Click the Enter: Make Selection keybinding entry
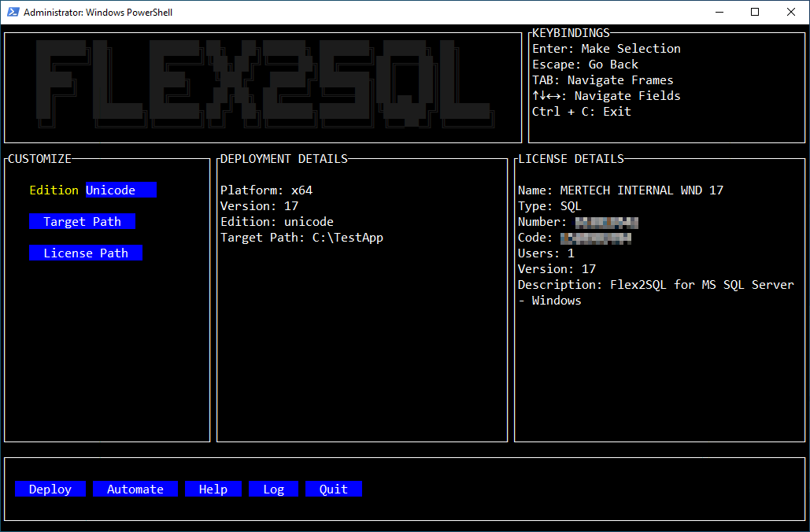 click(606, 48)
